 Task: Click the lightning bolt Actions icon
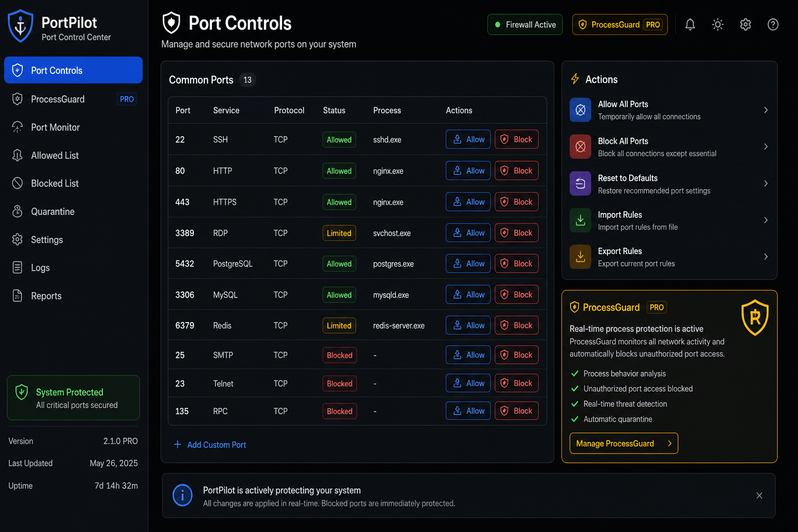pyautogui.click(x=575, y=79)
